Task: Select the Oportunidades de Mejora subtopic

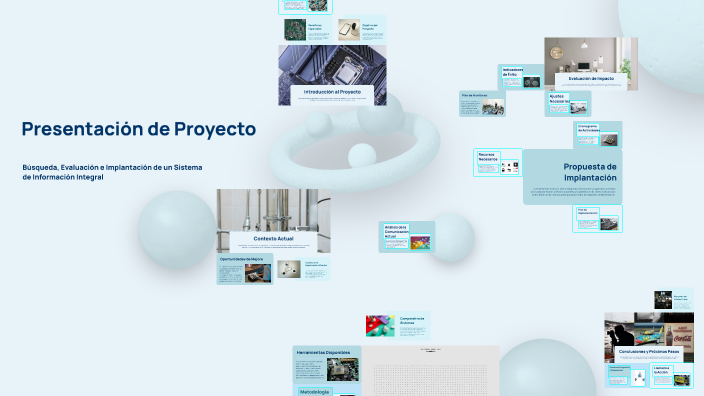Action: 245,269
